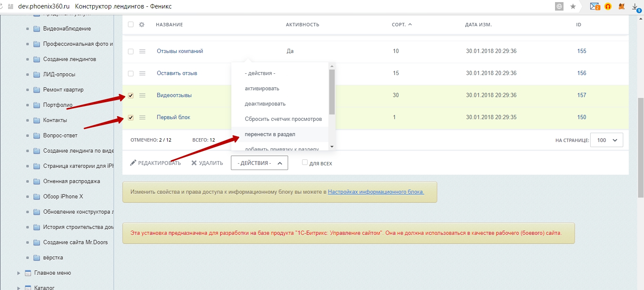Click the actions dropdown list scrollbar thumb
This screenshot has width=644, height=290.
332,92
